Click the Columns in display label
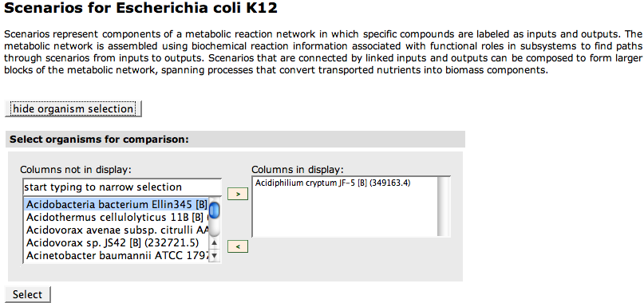The width and height of the screenshot is (644, 303). [298, 170]
